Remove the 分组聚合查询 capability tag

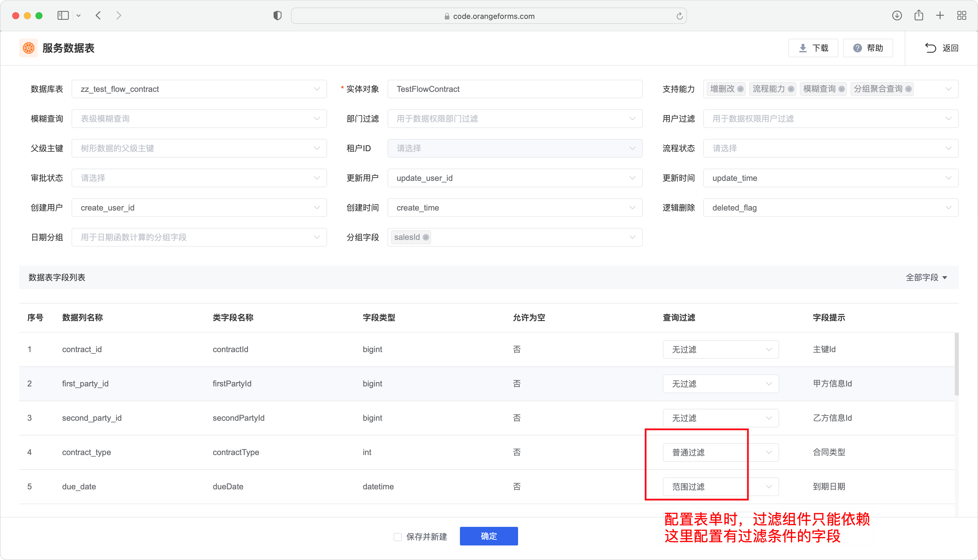909,89
